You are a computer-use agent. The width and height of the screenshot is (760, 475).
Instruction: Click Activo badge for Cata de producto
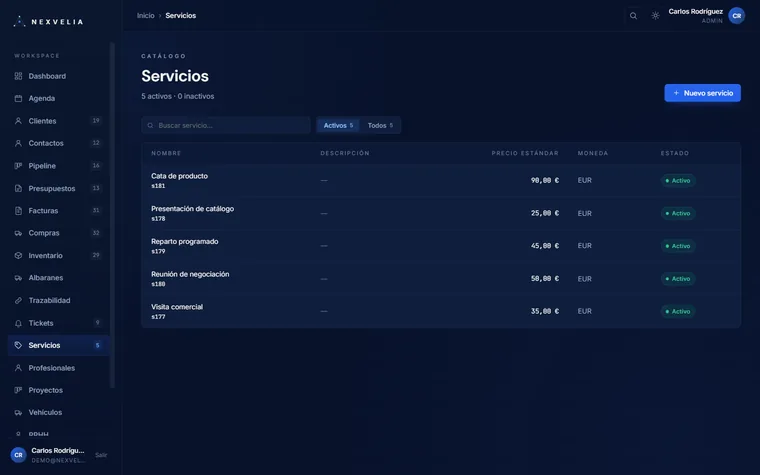[x=678, y=180]
